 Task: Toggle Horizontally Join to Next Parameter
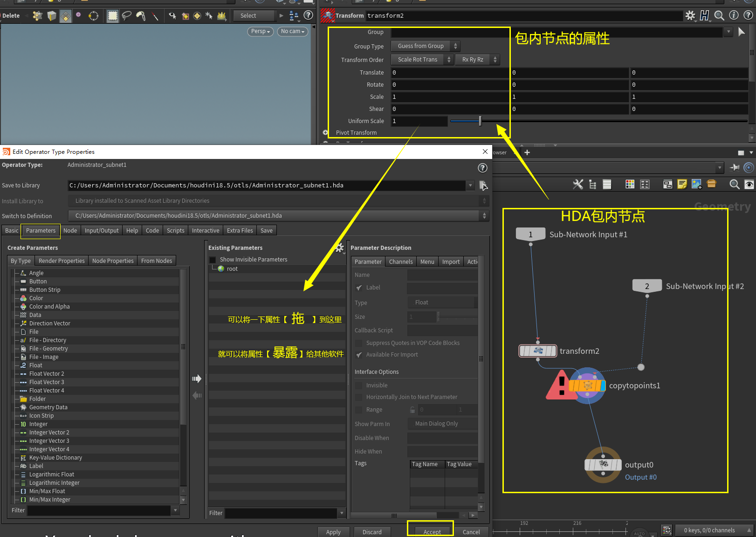359,397
